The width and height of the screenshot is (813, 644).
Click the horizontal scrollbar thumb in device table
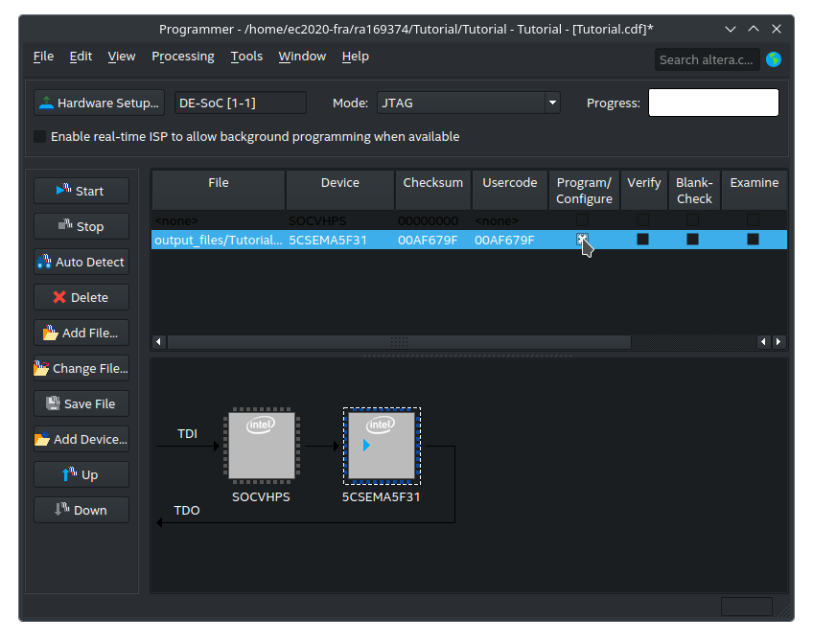[399, 342]
